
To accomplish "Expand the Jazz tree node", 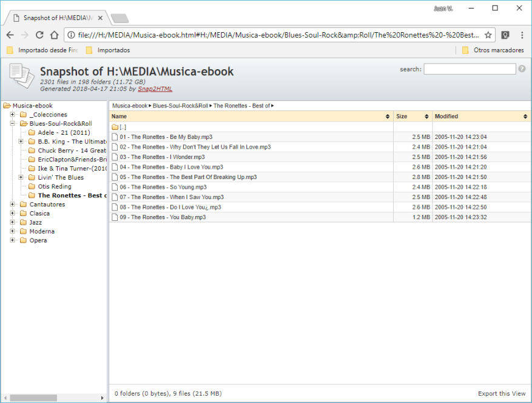I will (x=13, y=222).
